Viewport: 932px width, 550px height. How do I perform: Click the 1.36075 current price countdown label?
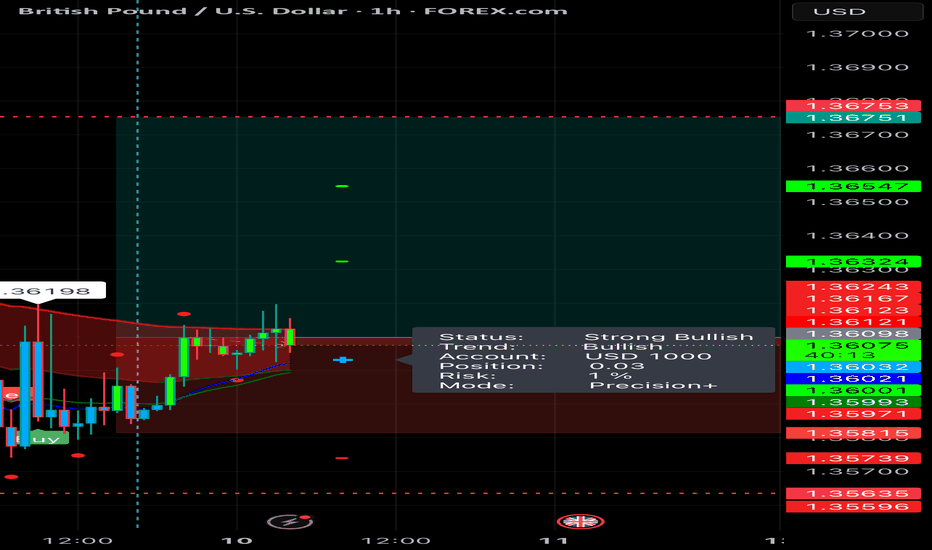tap(854, 350)
